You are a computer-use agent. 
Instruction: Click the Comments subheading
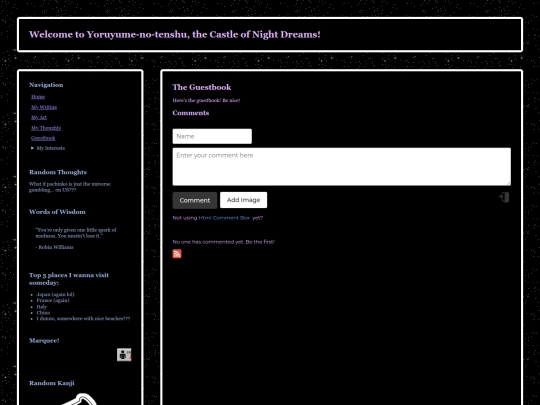pyautogui.click(x=191, y=113)
